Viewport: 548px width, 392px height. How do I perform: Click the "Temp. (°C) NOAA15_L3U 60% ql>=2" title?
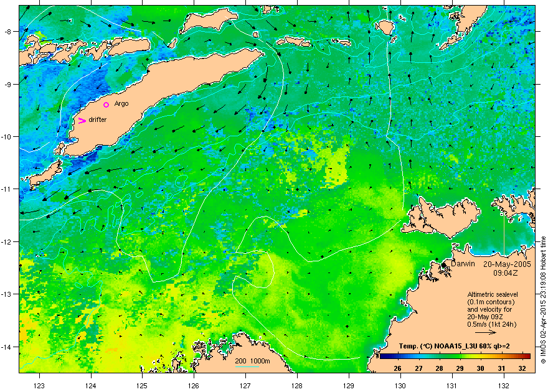pyautogui.click(x=454, y=347)
